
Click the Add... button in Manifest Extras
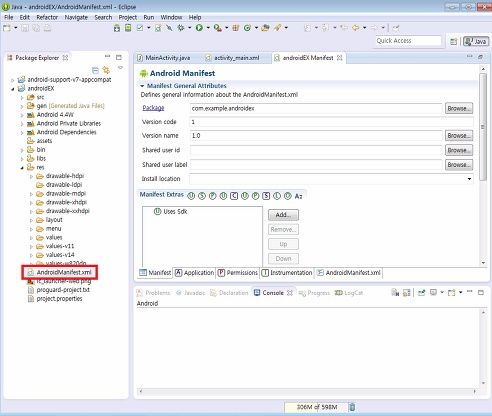tap(283, 215)
